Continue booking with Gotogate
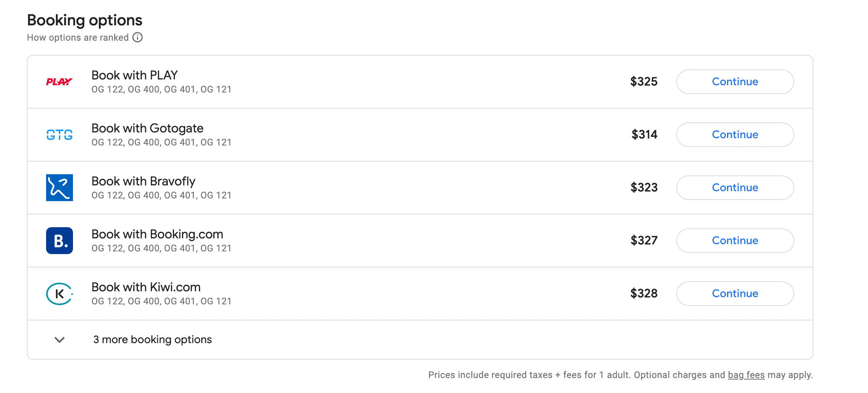Screen dimensions: 868x393 pyautogui.click(x=735, y=135)
